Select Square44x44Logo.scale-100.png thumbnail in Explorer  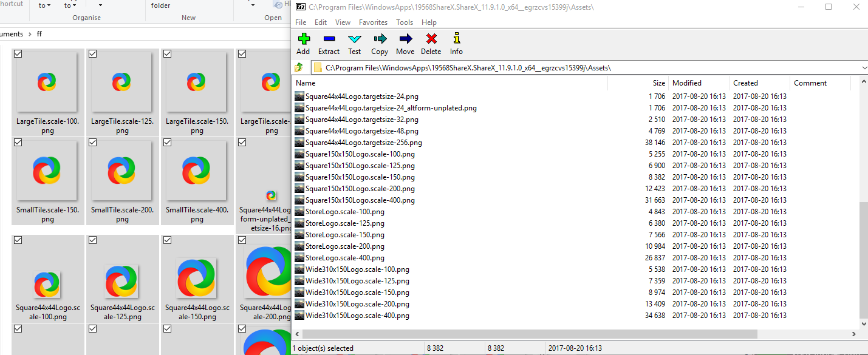(47, 284)
